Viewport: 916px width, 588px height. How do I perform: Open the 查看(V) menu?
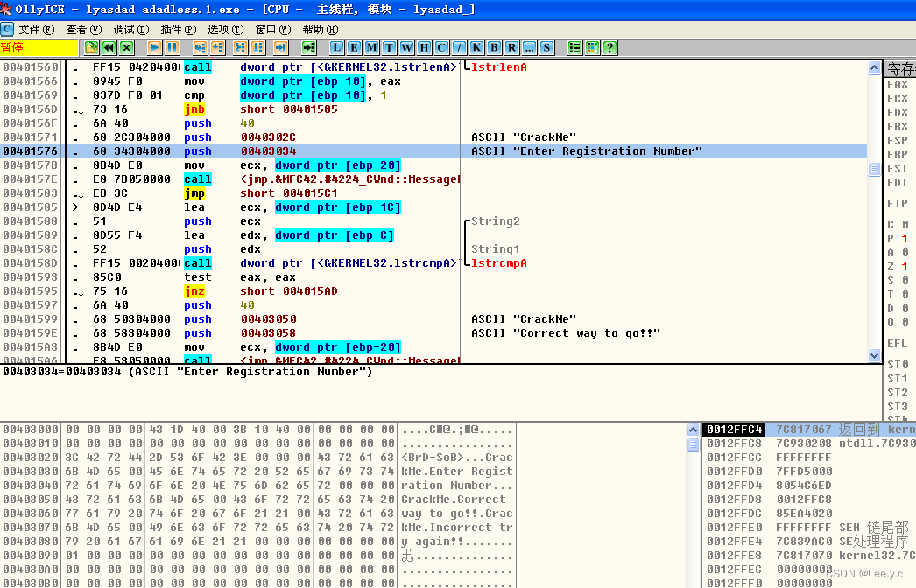pos(83,29)
